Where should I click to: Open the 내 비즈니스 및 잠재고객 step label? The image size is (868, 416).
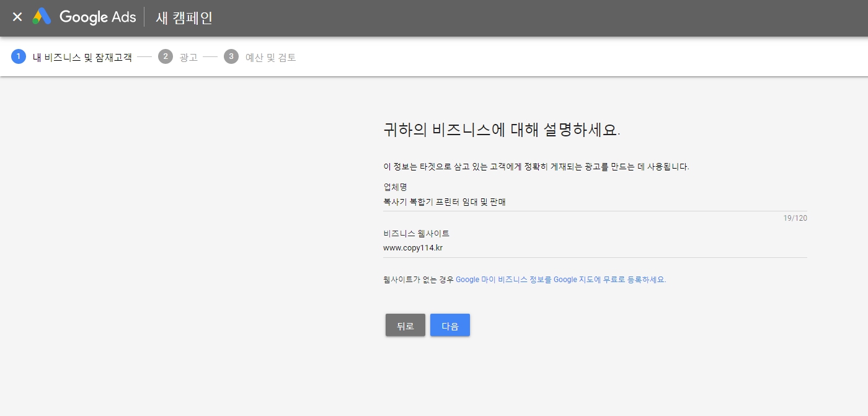pyautogui.click(x=82, y=58)
